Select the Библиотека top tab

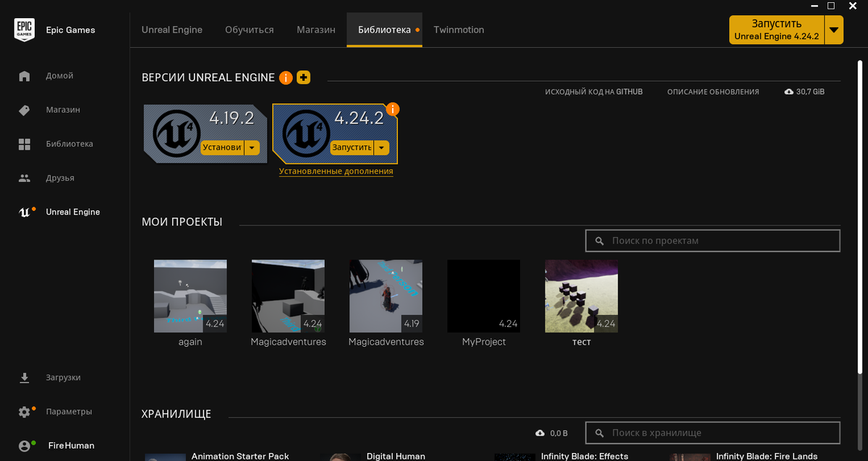tap(384, 30)
